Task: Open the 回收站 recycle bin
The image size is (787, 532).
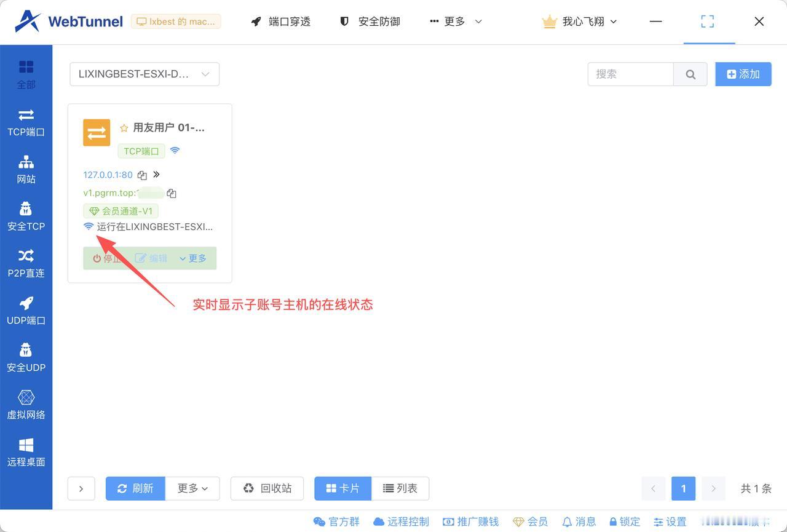Action: [267, 488]
